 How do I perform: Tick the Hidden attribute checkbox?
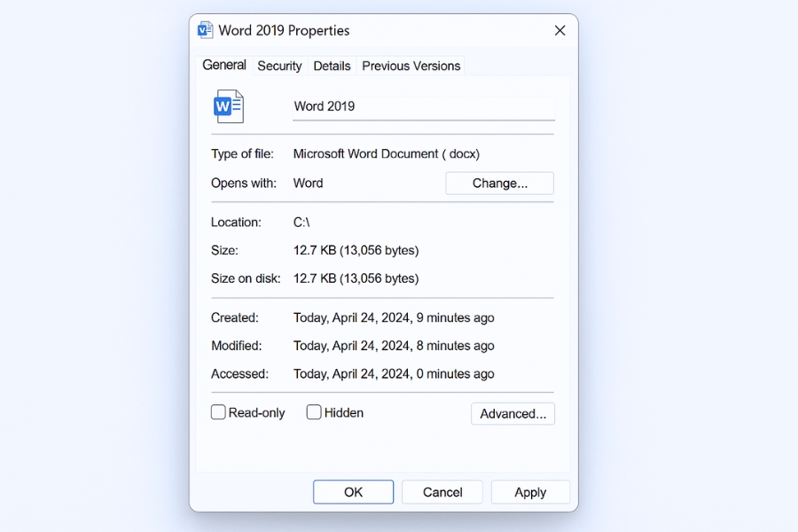click(314, 412)
